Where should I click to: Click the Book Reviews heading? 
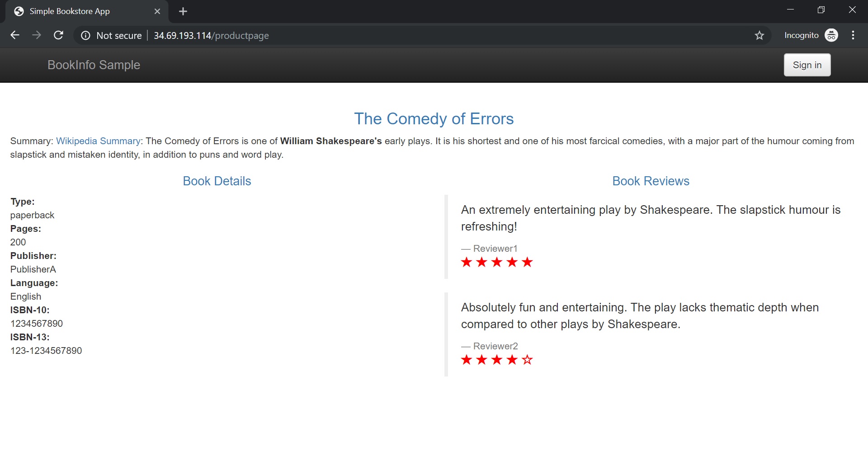(x=651, y=181)
